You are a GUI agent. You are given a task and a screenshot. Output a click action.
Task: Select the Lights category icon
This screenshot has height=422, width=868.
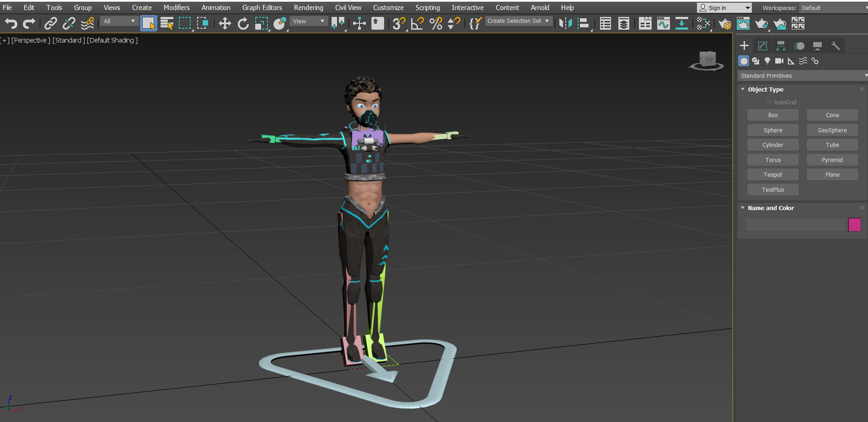coord(767,61)
